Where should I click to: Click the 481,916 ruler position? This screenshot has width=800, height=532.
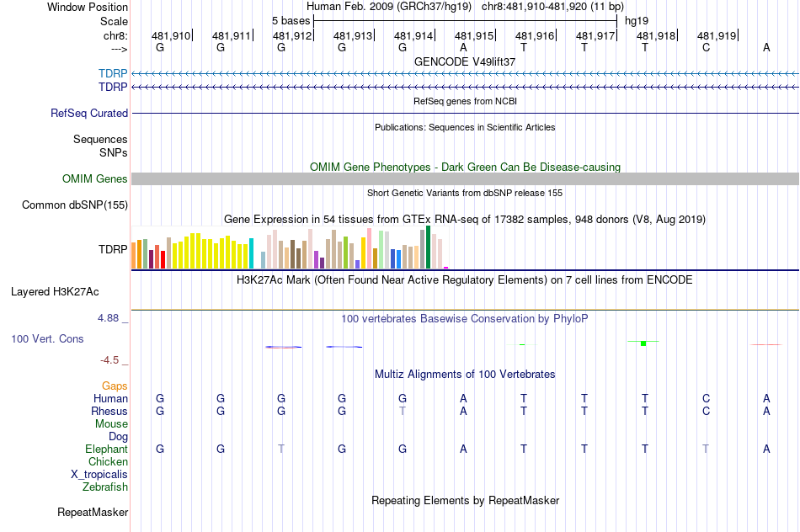(535, 35)
